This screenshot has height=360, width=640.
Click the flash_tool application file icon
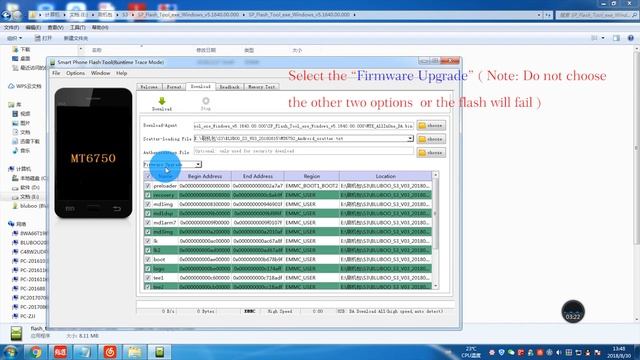pos(16,333)
